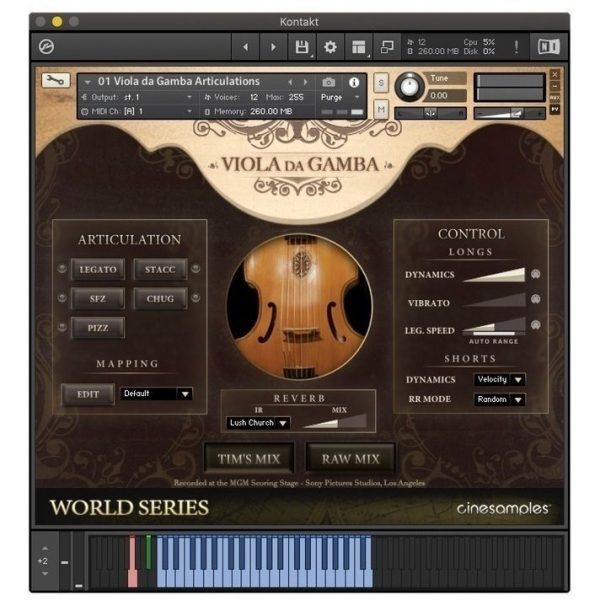Shift keyboard octave up arrow
Image resolution: width=600 pixels, height=600 pixels.
45,548
